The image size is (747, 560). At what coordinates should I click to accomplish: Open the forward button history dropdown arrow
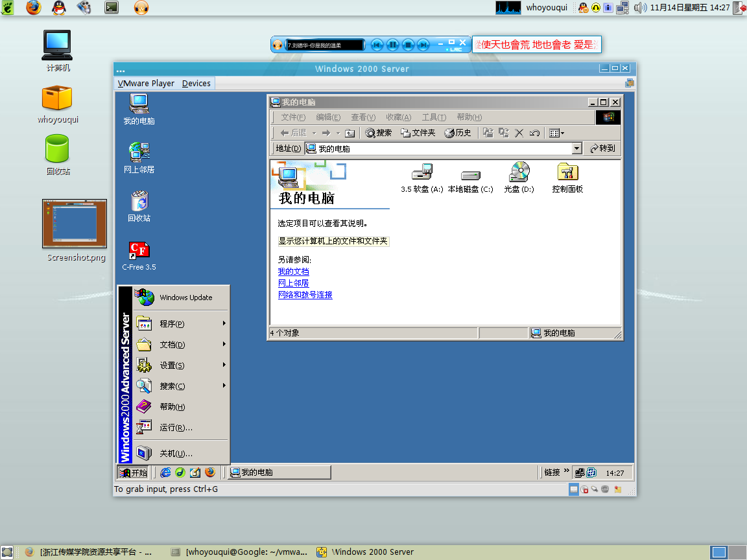point(338,134)
